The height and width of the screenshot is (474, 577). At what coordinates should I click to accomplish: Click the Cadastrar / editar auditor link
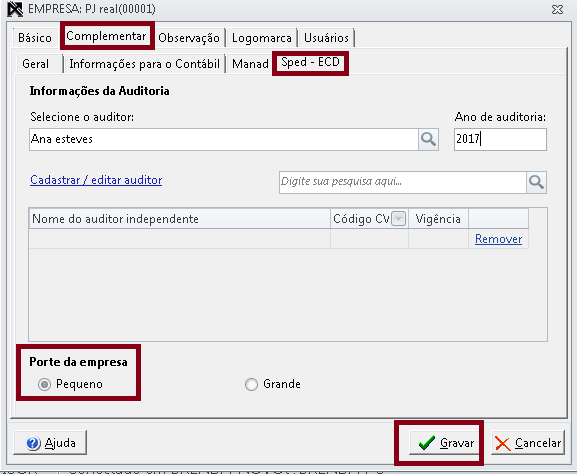(96, 180)
